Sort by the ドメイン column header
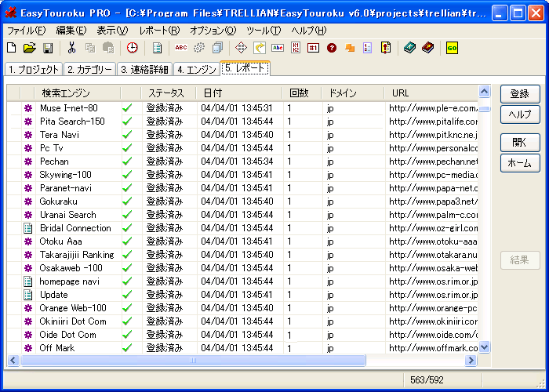Viewport: 549px width, 392px height. pos(353,93)
